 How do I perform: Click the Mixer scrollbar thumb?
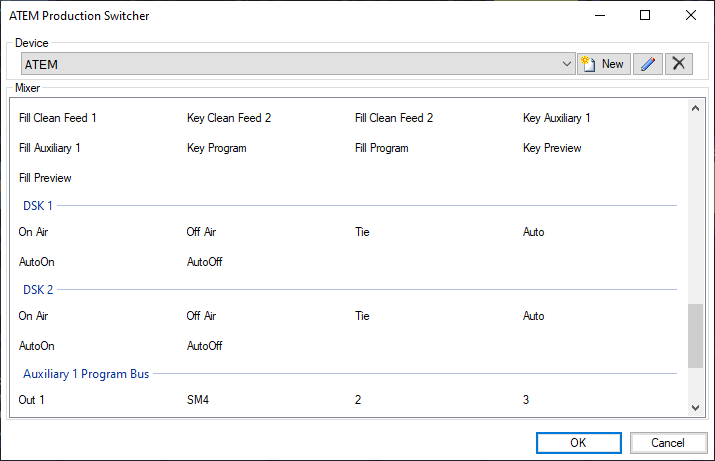[x=695, y=336]
